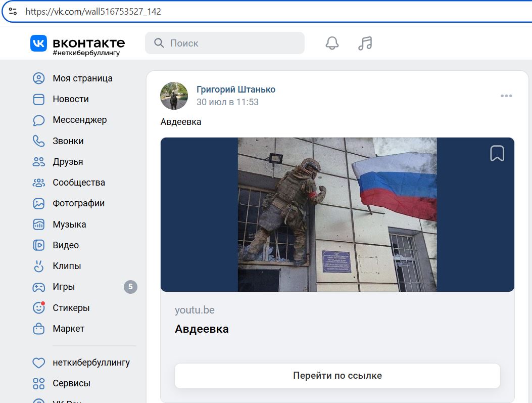Open Игры section

[x=64, y=287]
